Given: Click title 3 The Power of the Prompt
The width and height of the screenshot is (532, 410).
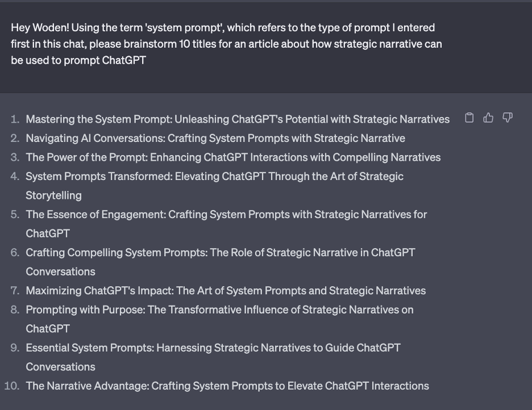Looking at the screenshot, I should (233, 157).
